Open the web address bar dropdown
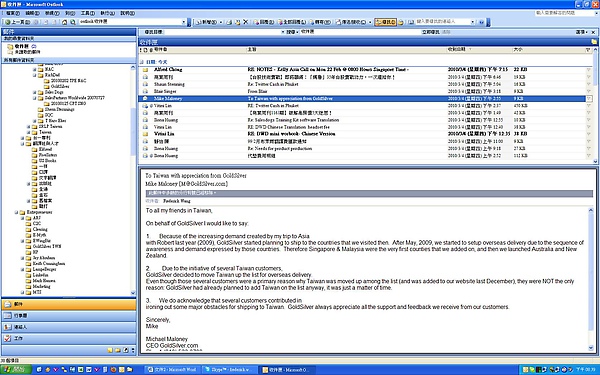The height and width of the screenshot is (375, 600). click(184, 22)
